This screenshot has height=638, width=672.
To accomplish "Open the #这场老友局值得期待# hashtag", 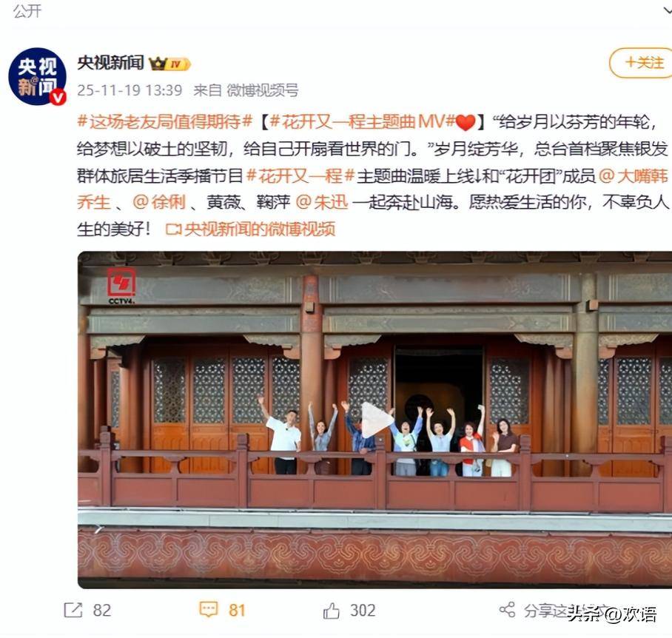I will 164,121.
